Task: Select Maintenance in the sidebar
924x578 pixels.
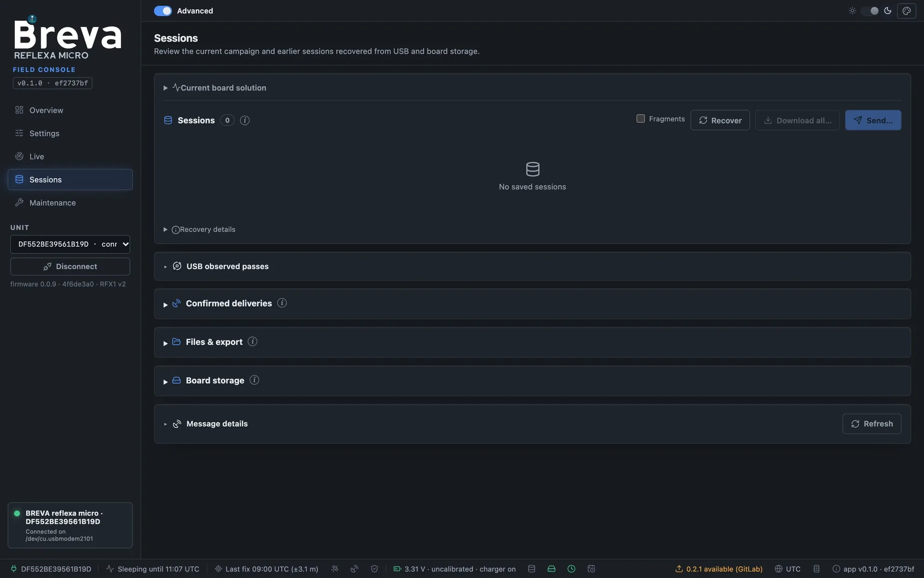Action: click(70, 203)
